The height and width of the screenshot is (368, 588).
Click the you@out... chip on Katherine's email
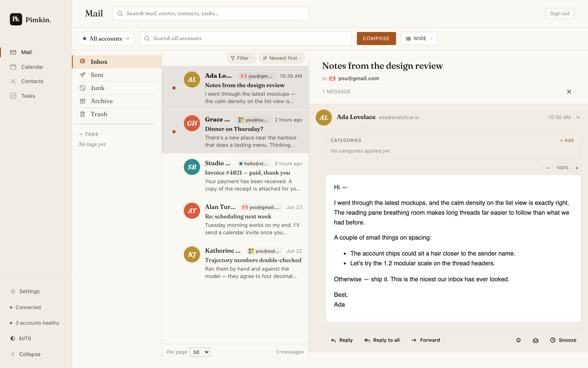264,251
